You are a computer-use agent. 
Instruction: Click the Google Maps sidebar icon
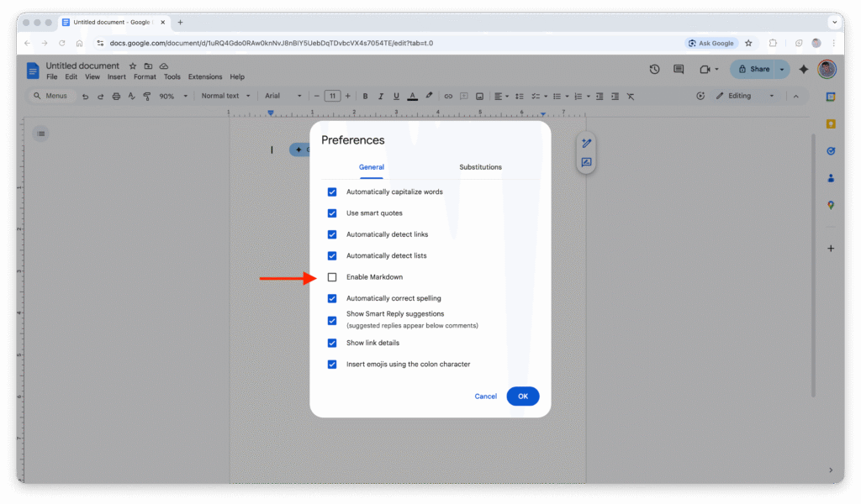830,205
